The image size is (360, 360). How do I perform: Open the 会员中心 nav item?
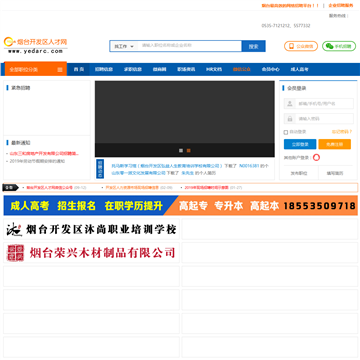[x=270, y=69]
